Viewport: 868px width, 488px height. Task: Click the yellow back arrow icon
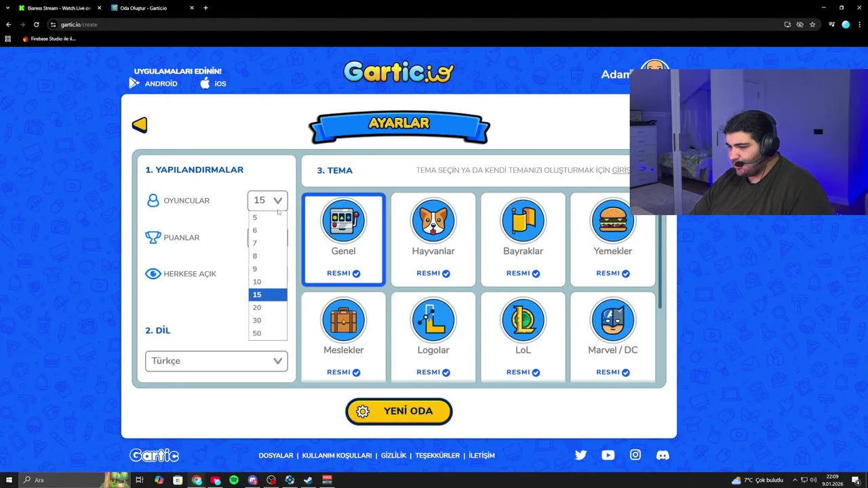pos(140,125)
